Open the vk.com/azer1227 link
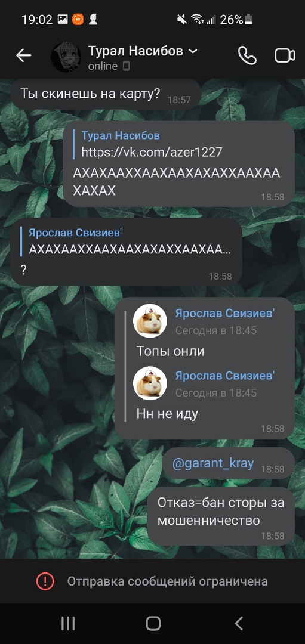Screen dimensions: 305x644 [x=152, y=153]
